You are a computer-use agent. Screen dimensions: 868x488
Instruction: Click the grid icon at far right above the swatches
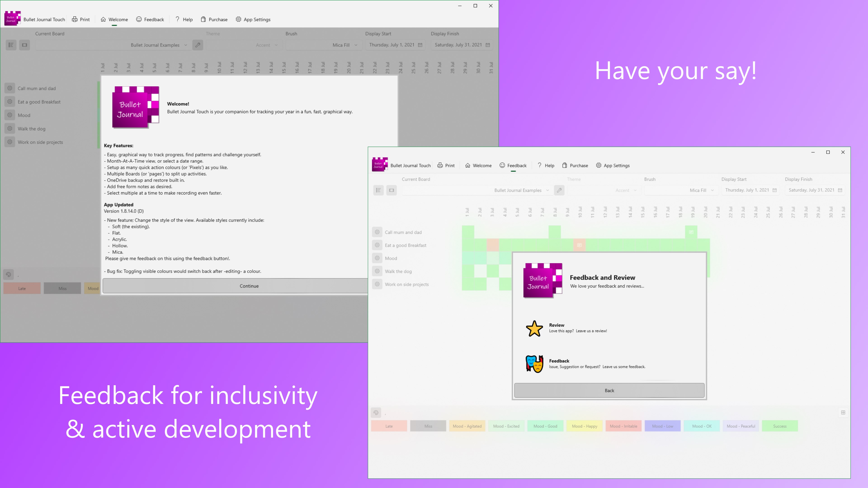tap(843, 413)
